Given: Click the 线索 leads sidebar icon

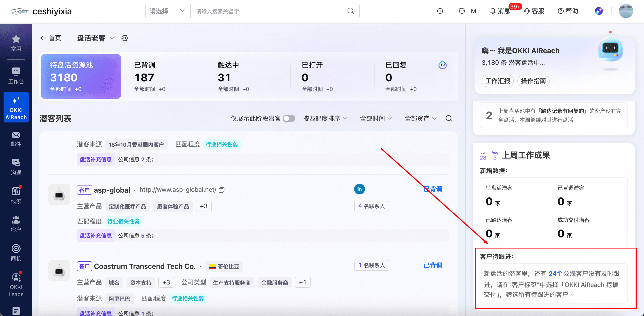Looking at the screenshot, I should pos(16,195).
